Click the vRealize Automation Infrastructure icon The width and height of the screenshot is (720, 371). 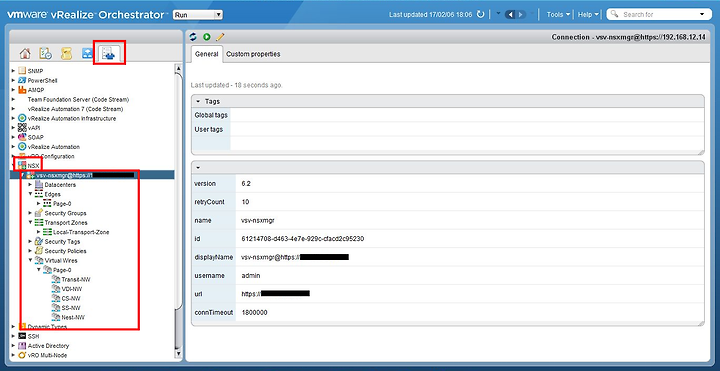point(22,118)
